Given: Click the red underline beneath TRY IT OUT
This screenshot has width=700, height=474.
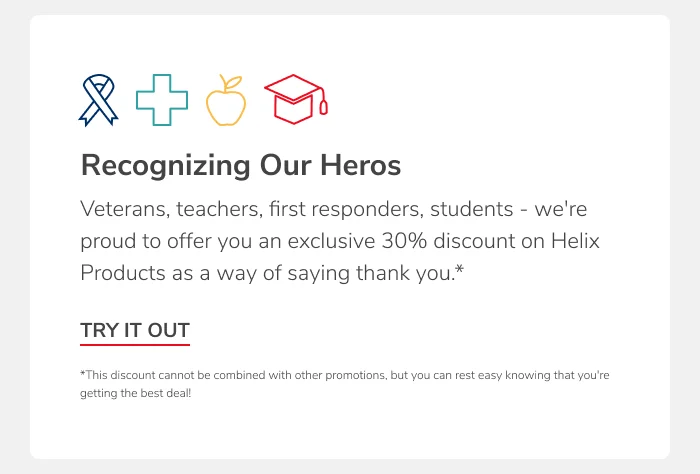Looking at the screenshot, I should tap(135, 344).
